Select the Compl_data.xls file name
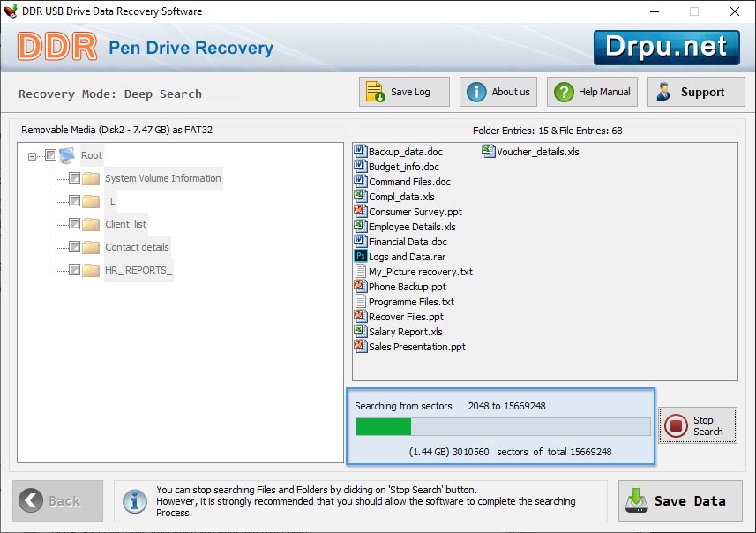The width and height of the screenshot is (756, 533). click(x=401, y=197)
